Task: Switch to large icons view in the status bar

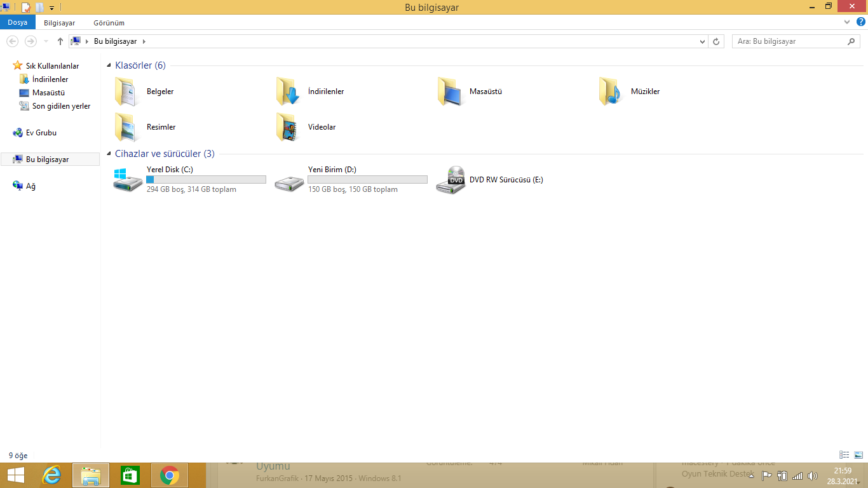Action: [x=858, y=455]
